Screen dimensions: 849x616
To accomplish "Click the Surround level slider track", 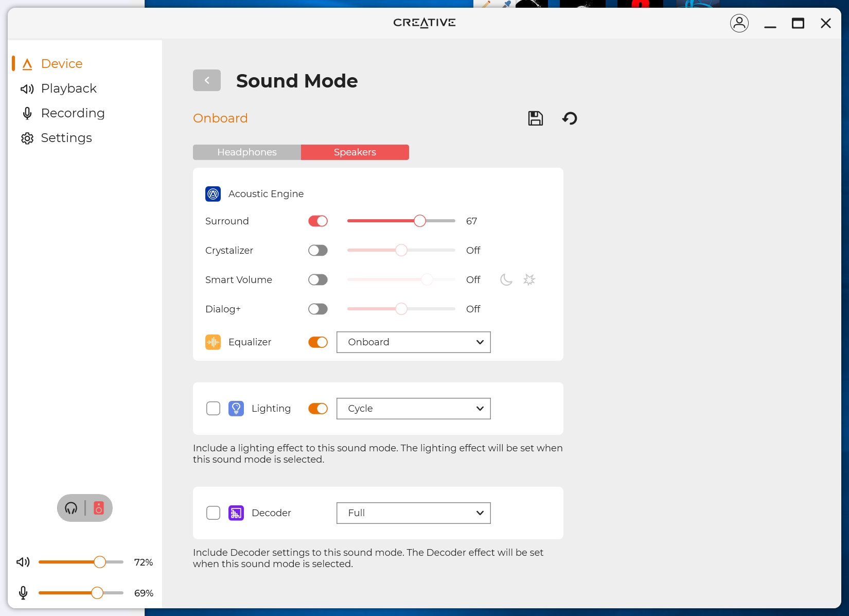I will click(381, 221).
